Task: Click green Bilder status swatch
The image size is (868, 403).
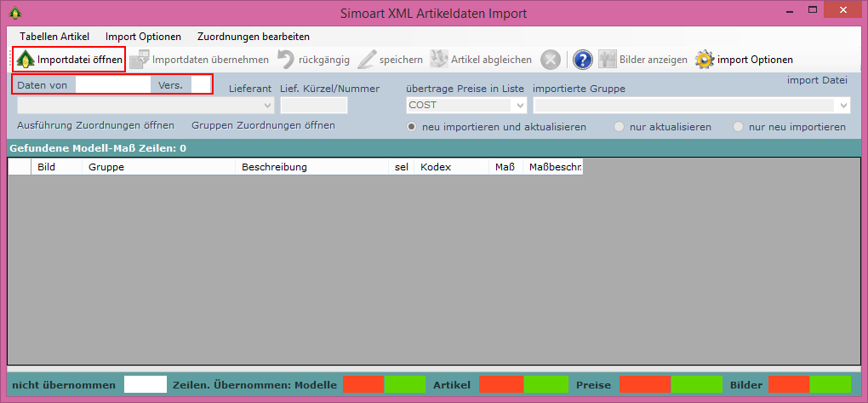Action: pyautogui.click(x=831, y=384)
